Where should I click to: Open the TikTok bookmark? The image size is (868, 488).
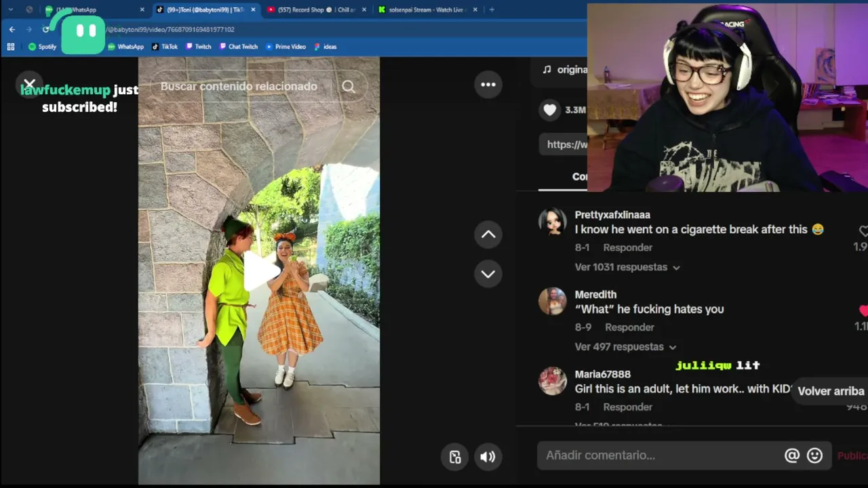165,47
